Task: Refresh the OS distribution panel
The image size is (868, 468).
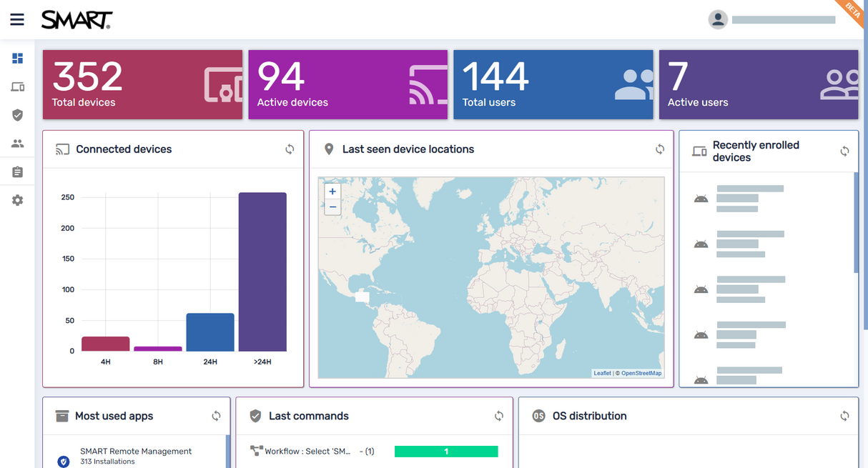Action: (844, 416)
